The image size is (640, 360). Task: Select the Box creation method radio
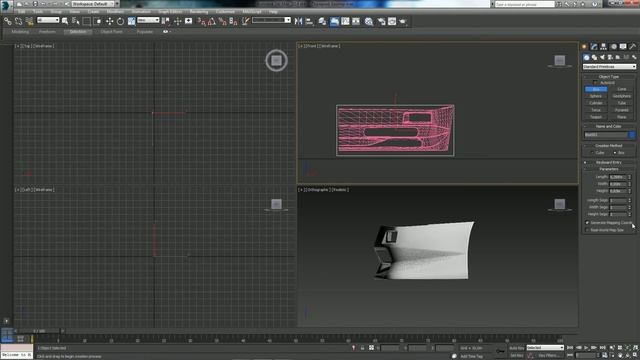click(615, 153)
